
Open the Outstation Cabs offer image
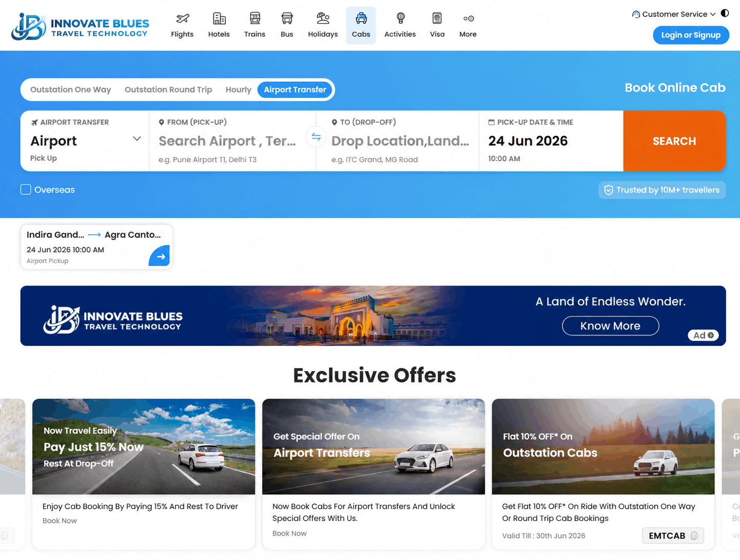tap(603, 447)
